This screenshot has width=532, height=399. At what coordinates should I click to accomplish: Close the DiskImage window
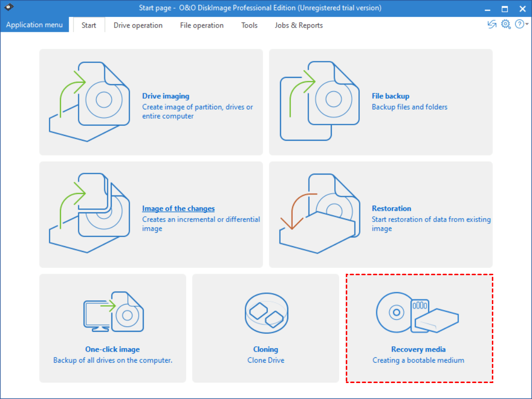[x=522, y=9]
